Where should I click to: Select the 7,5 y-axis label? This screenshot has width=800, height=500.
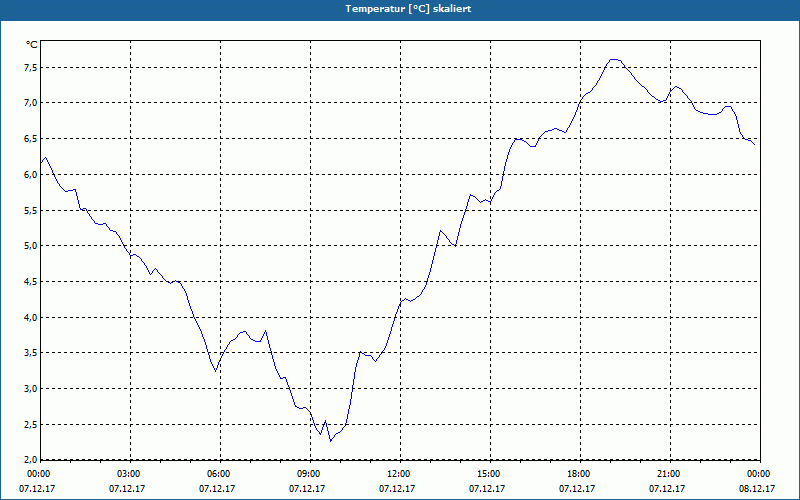coord(32,68)
